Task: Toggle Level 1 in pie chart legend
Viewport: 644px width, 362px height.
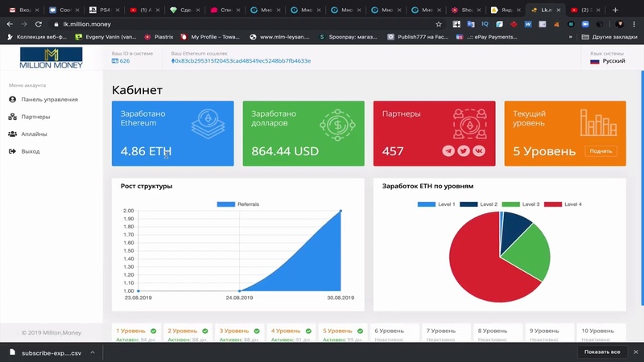Action: click(436, 204)
